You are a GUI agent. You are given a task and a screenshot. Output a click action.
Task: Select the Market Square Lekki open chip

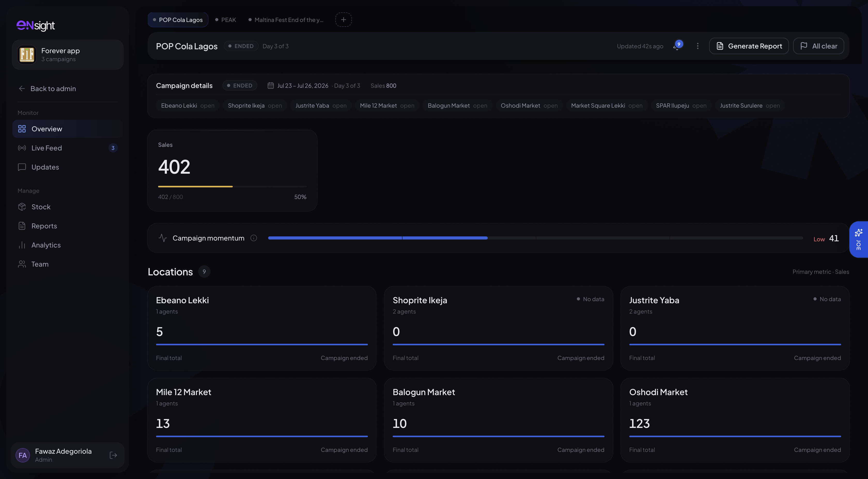[607, 106]
